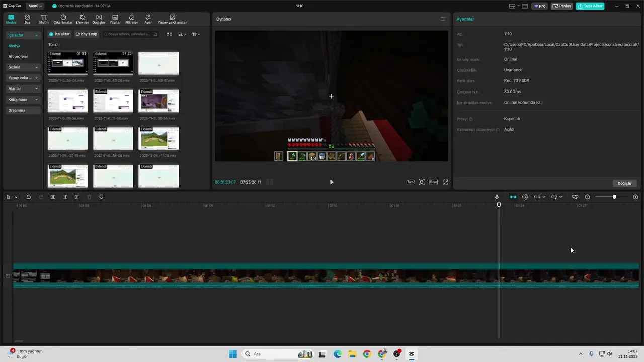The width and height of the screenshot is (644, 362).
Task: Open the Yapay zekâ avatar panel
Action: tap(172, 19)
